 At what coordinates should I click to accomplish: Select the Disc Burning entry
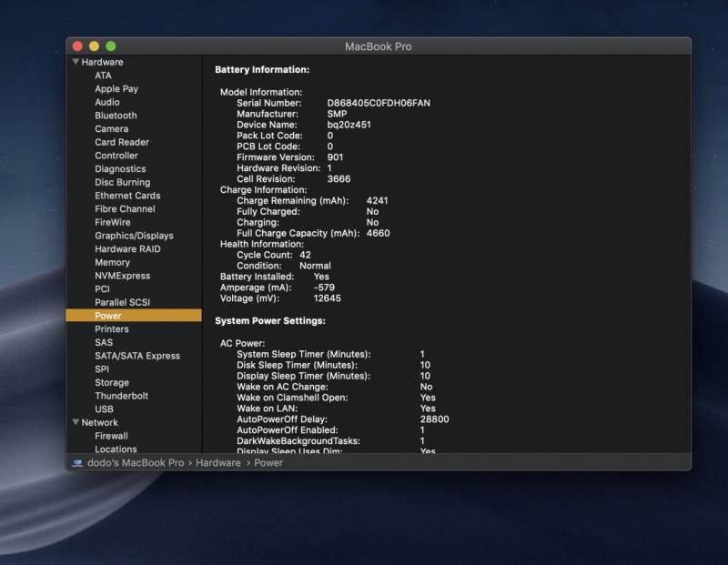pos(123,183)
